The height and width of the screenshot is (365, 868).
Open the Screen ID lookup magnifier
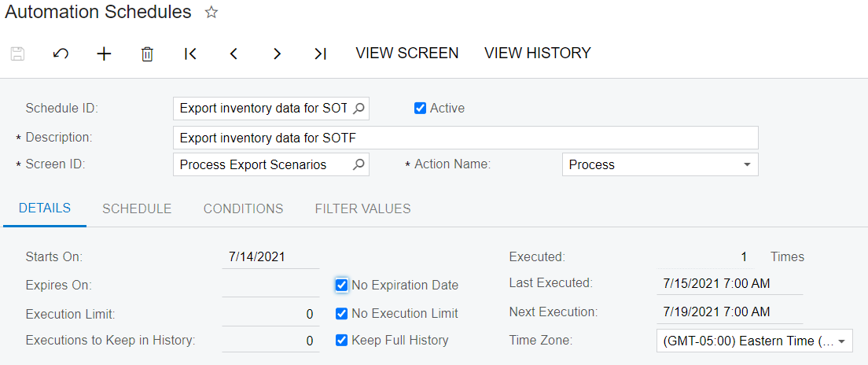359,164
